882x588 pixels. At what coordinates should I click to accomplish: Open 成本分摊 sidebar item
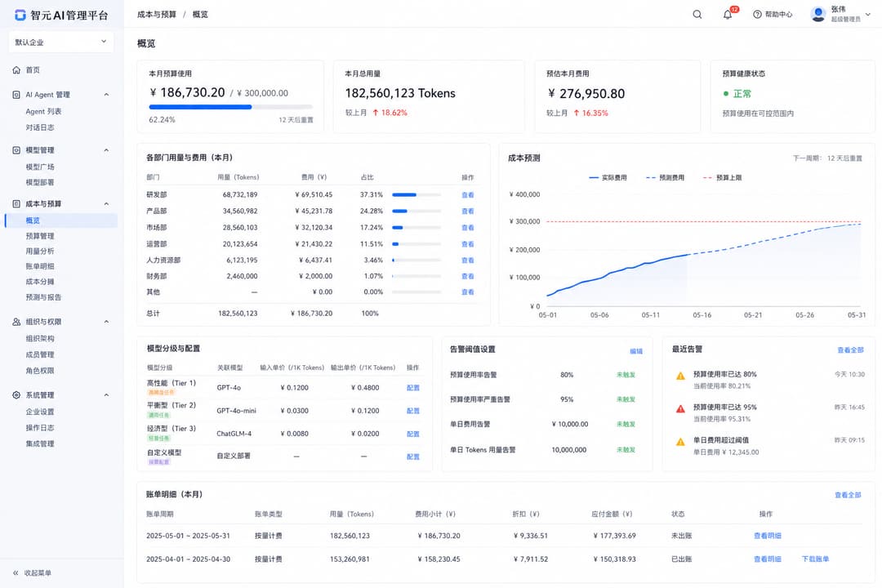click(x=40, y=281)
